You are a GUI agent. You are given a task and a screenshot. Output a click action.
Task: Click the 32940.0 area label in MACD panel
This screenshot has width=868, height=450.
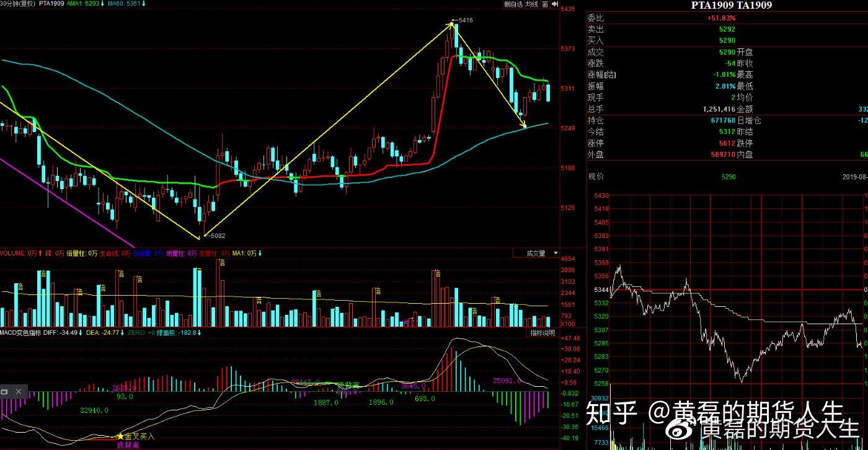coord(95,410)
